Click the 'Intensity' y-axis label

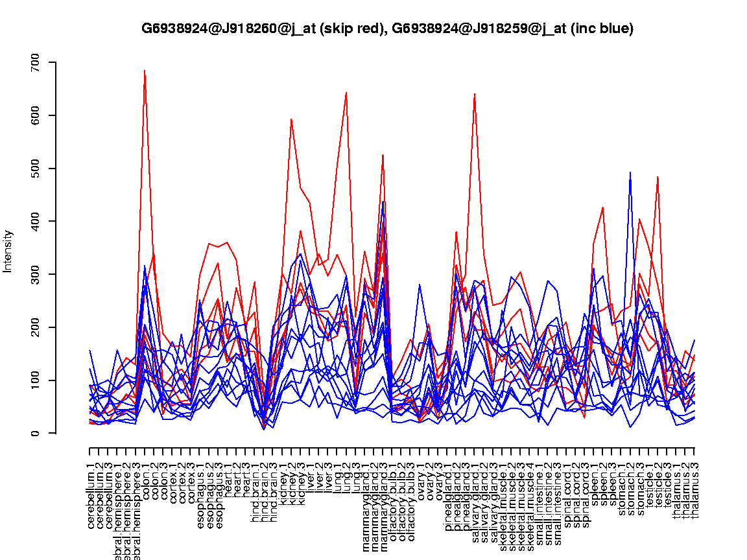pyautogui.click(x=8, y=250)
